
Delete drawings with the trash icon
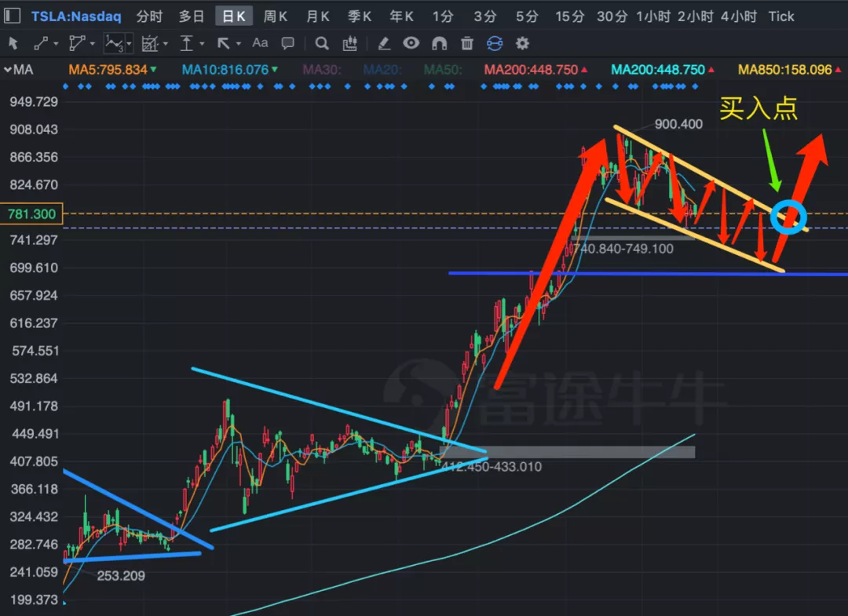(x=467, y=43)
